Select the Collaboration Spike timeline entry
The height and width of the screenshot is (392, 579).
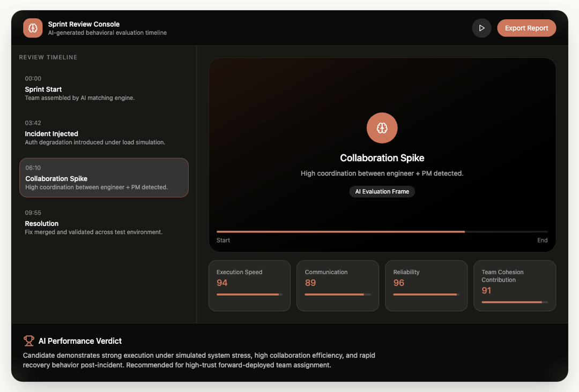104,178
